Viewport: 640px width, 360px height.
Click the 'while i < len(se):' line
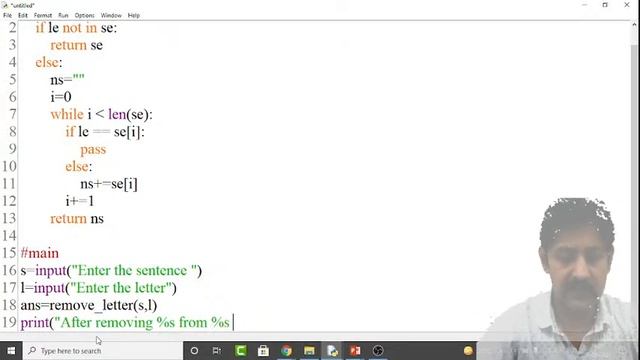(x=101, y=114)
